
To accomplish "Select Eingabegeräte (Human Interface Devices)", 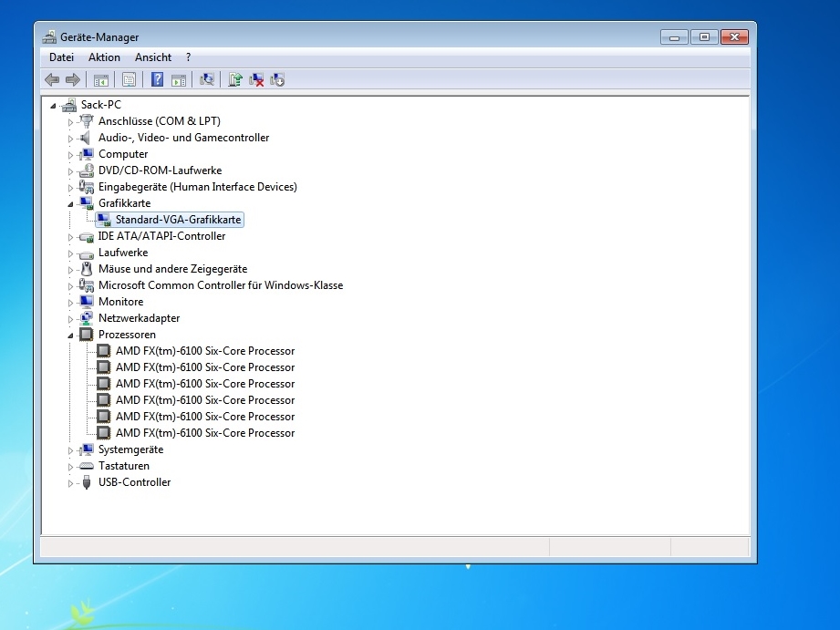I will point(198,187).
